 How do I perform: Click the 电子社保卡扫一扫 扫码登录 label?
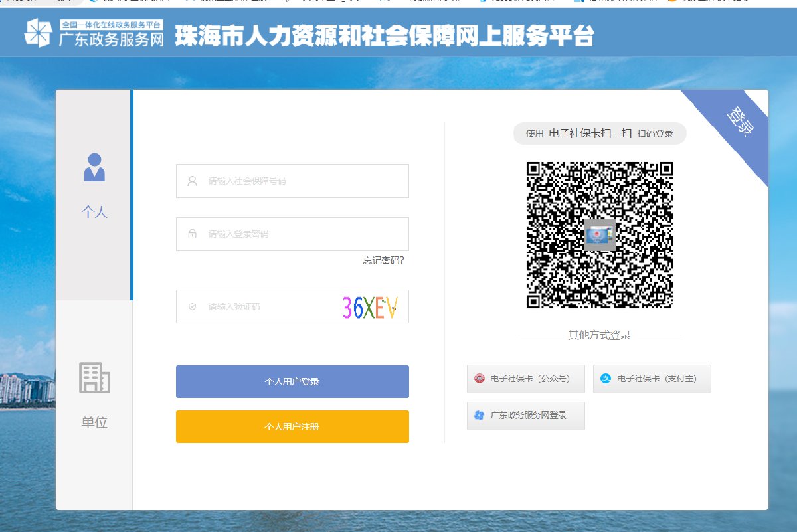point(599,133)
